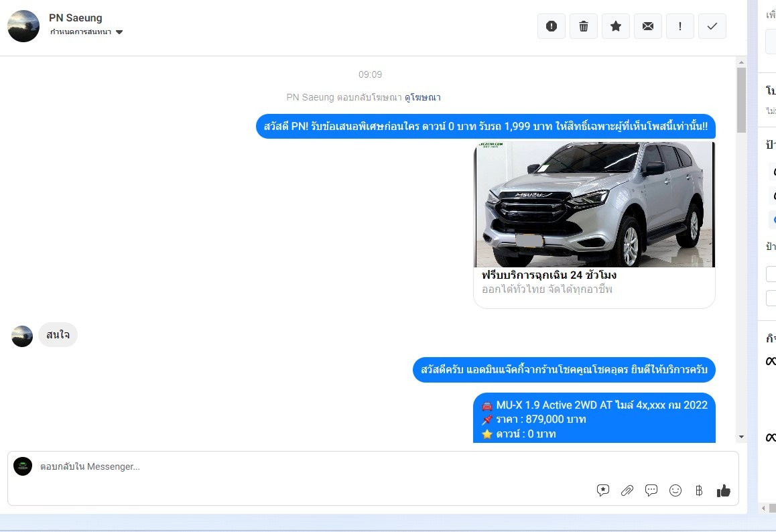This screenshot has width=776, height=532.
Task: Open the ดูโฆษณา ad link
Action: [423, 98]
